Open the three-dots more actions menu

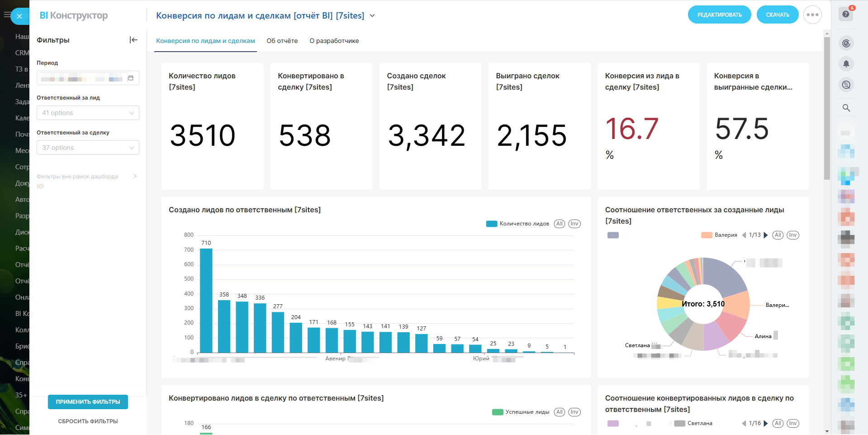coord(812,15)
